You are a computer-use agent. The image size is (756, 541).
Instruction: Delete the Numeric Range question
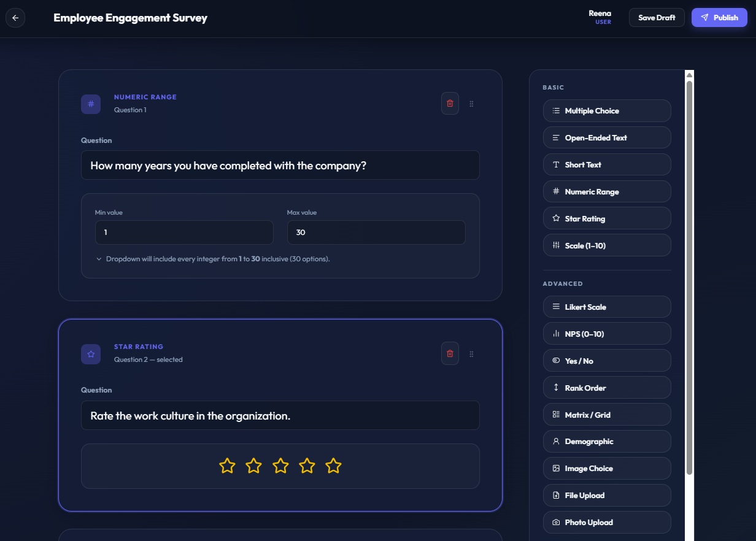coord(450,104)
